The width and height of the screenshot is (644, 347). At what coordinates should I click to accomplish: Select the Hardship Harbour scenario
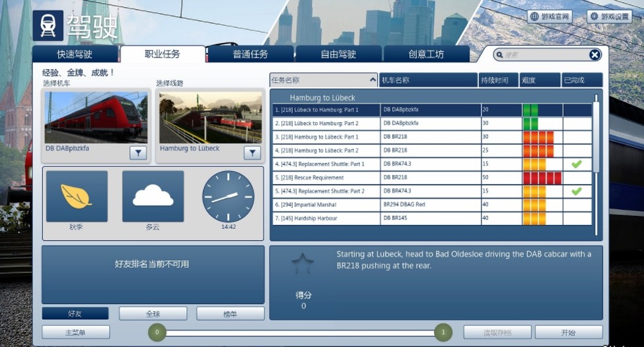click(x=432, y=218)
